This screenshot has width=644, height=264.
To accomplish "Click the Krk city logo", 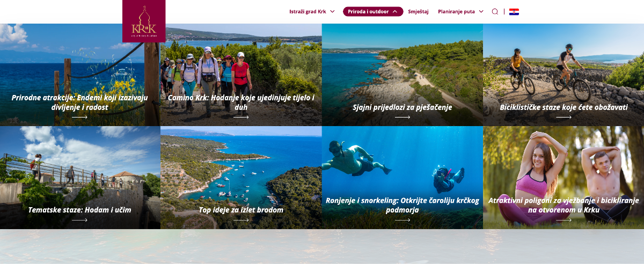I will [x=144, y=21].
